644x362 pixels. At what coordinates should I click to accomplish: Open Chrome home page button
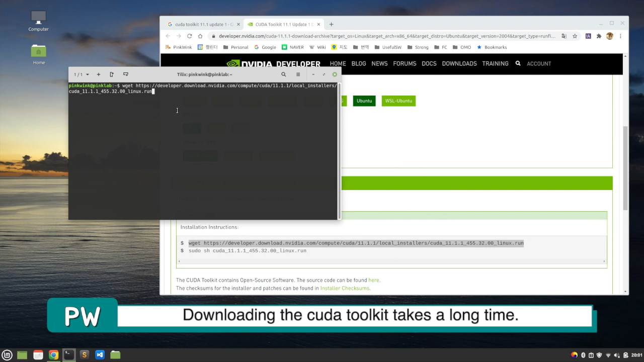click(x=200, y=36)
